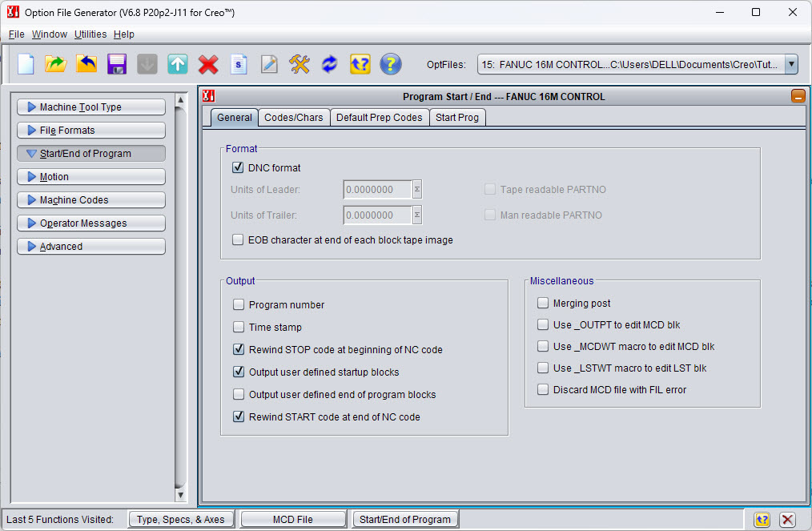The width and height of the screenshot is (812, 531).
Task: Toggle DNC format checkbox
Action: click(238, 167)
